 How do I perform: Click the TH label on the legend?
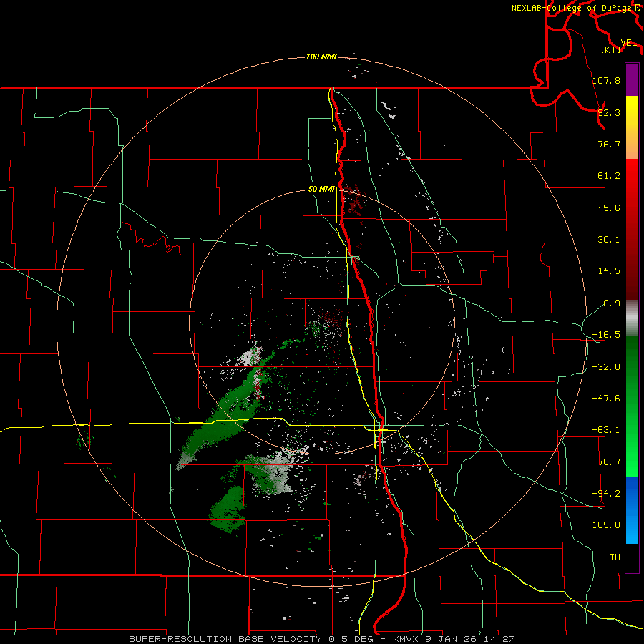615,557
